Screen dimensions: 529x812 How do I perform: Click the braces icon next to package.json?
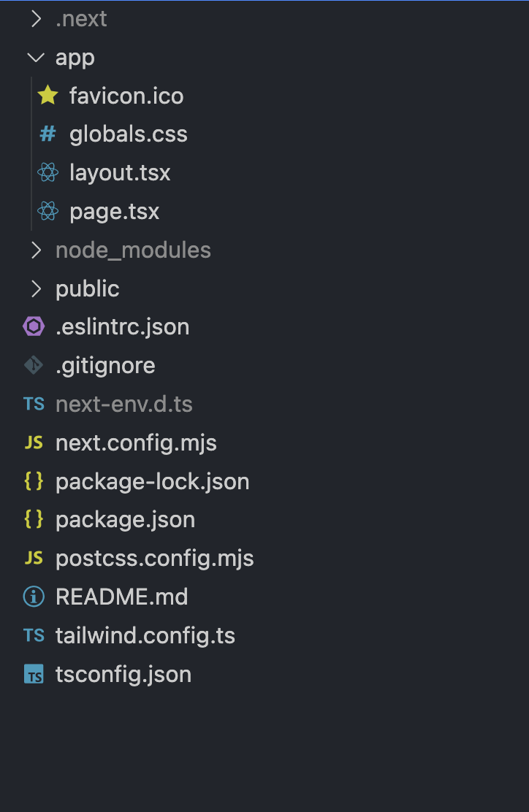point(34,519)
